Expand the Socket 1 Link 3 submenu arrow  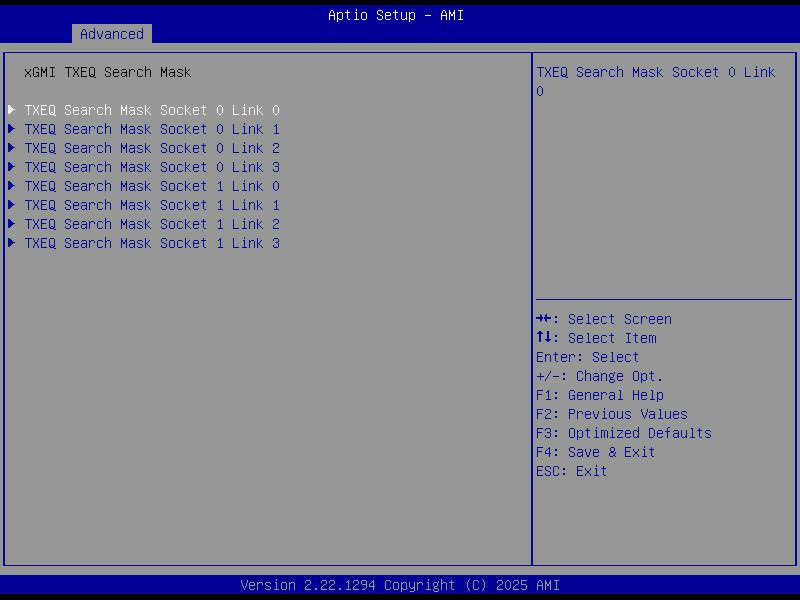11,243
